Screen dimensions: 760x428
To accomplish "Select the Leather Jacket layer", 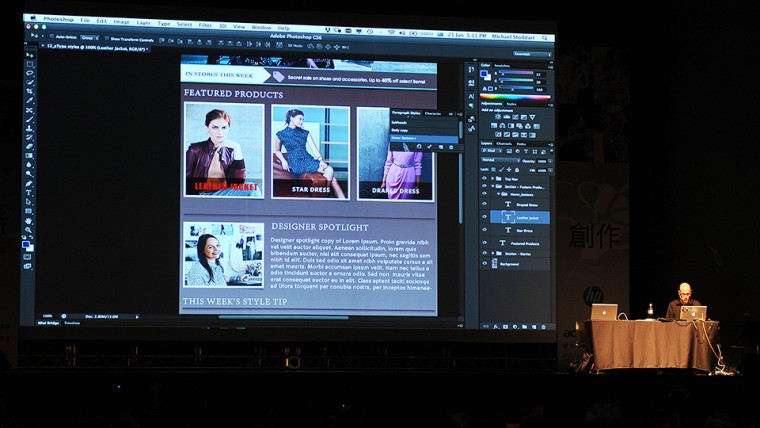I will (x=520, y=217).
